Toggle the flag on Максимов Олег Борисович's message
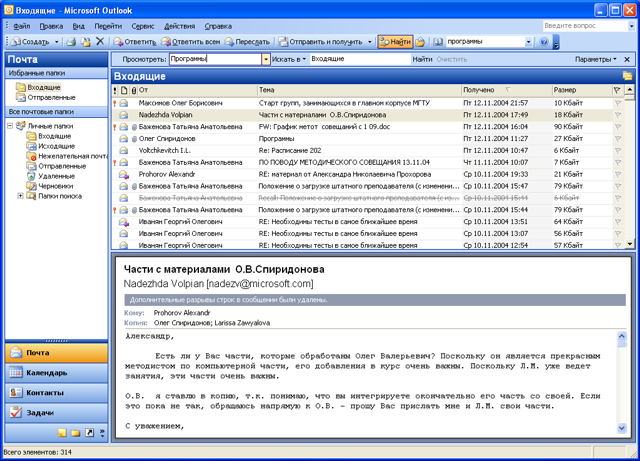The width and height of the screenshot is (640, 461). [618, 103]
